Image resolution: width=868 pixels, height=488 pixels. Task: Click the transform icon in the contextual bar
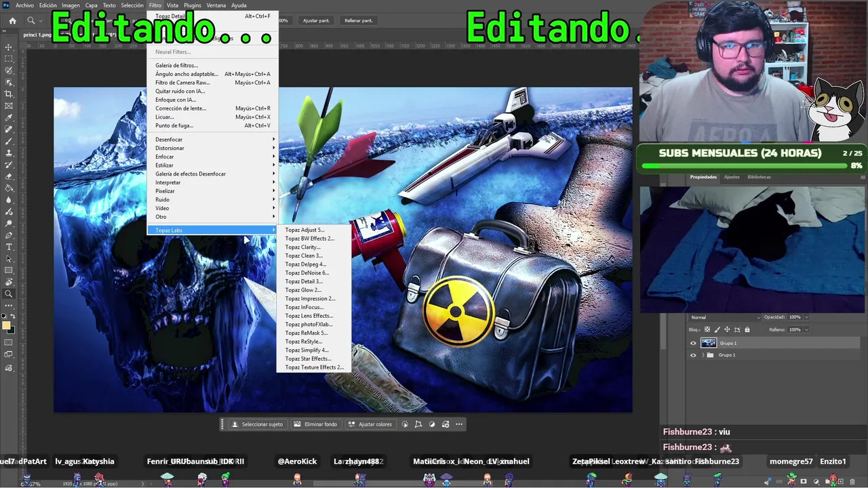click(418, 424)
